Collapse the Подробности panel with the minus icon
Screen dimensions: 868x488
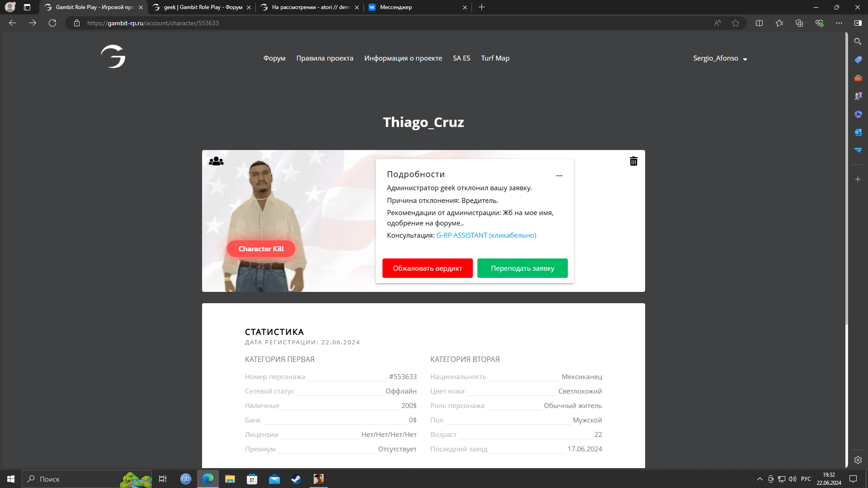click(559, 175)
